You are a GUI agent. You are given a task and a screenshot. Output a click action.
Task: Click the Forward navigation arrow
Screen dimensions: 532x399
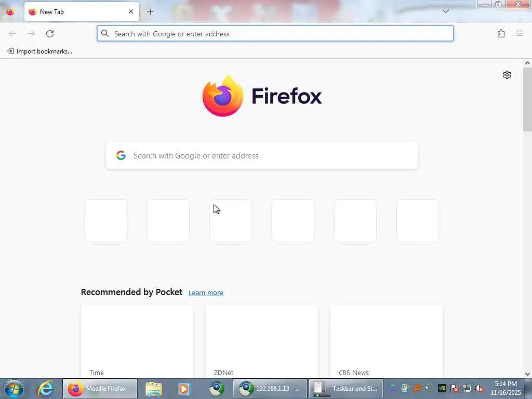[31, 34]
